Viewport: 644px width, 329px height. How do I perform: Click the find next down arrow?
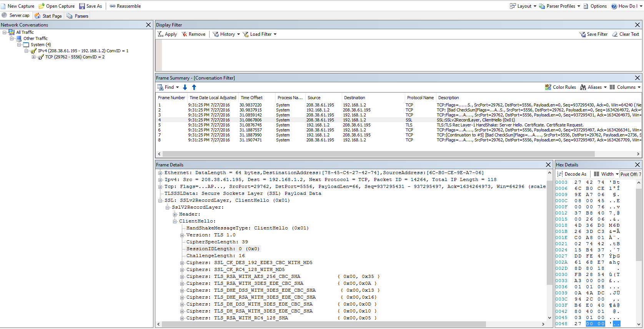point(185,87)
